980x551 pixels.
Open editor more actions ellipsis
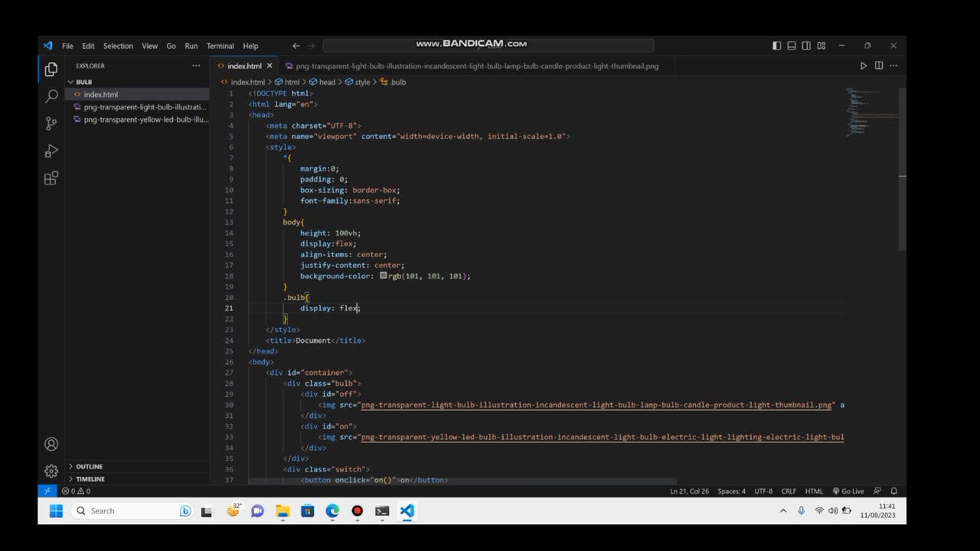click(x=893, y=66)
